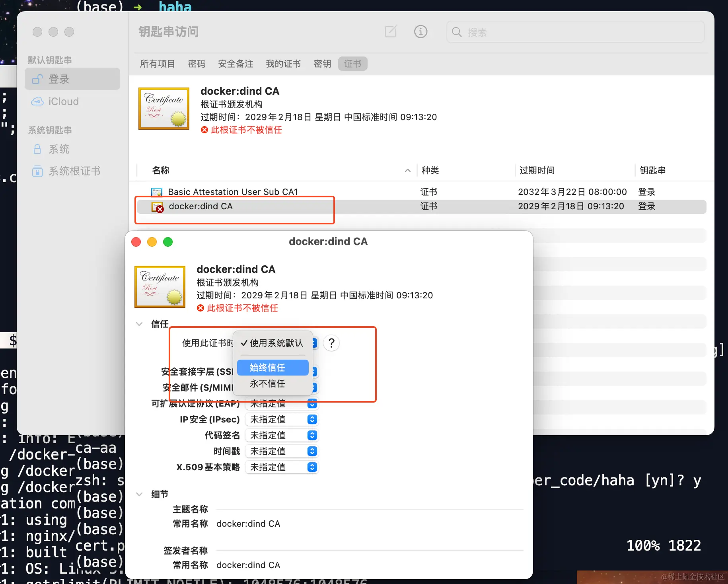Open the info button in toolbar
The width and height of the screenshot is (728, 584).
[420, 31]
